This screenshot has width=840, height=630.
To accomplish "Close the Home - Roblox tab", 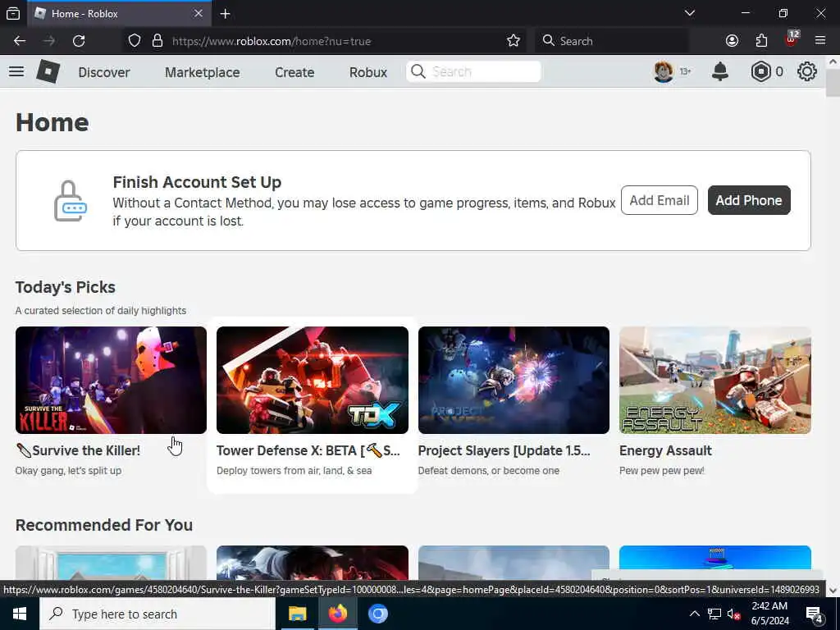I will (x=199, y=13).
